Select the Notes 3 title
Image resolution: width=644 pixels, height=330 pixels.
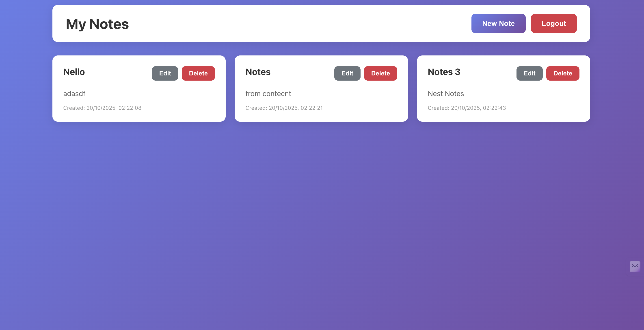tap(444, 72)
